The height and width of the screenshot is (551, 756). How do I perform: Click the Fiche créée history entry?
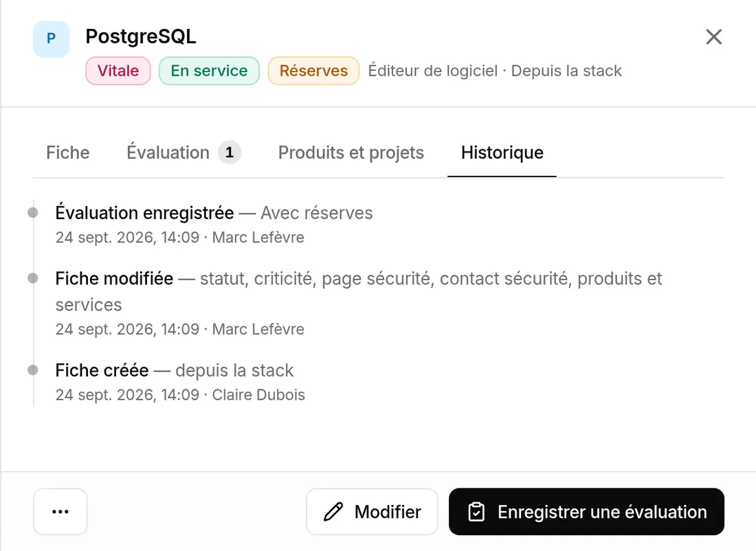point(180,382)
